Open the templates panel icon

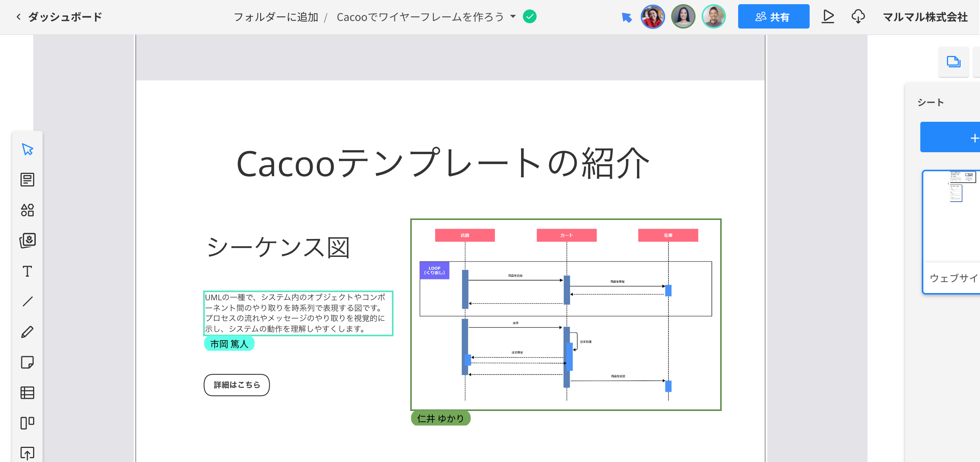coord(27,180)
